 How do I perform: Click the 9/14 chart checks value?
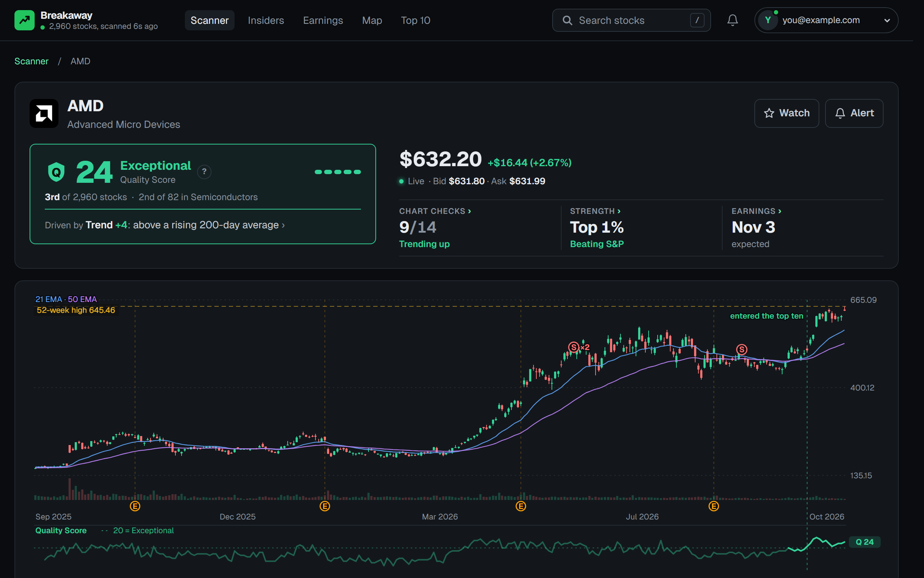coord(418,228)
